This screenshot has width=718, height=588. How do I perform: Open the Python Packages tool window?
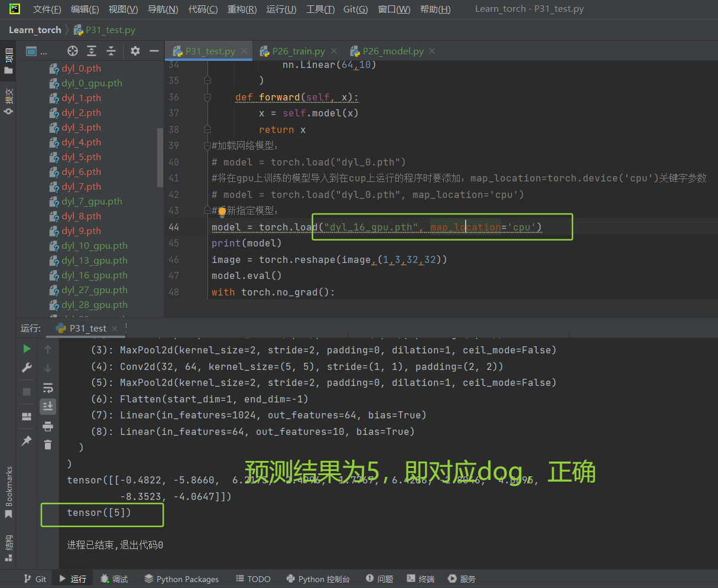tap(181, 579)
